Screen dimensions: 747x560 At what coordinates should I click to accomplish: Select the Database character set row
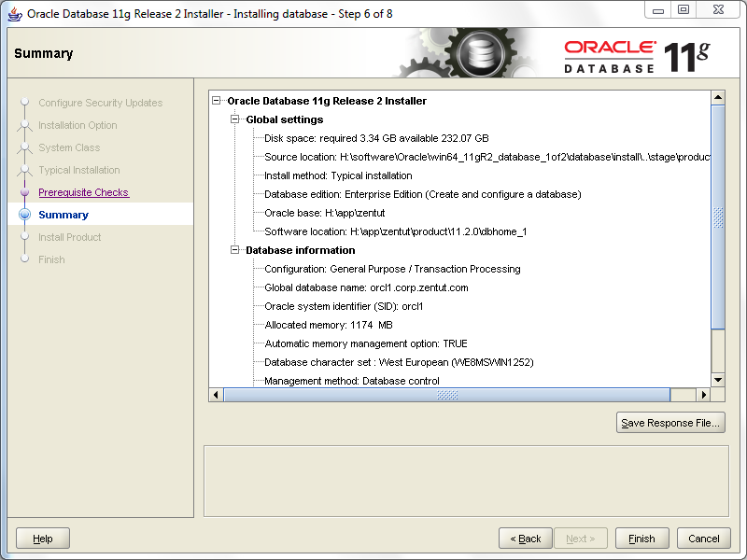click(399, 362)
